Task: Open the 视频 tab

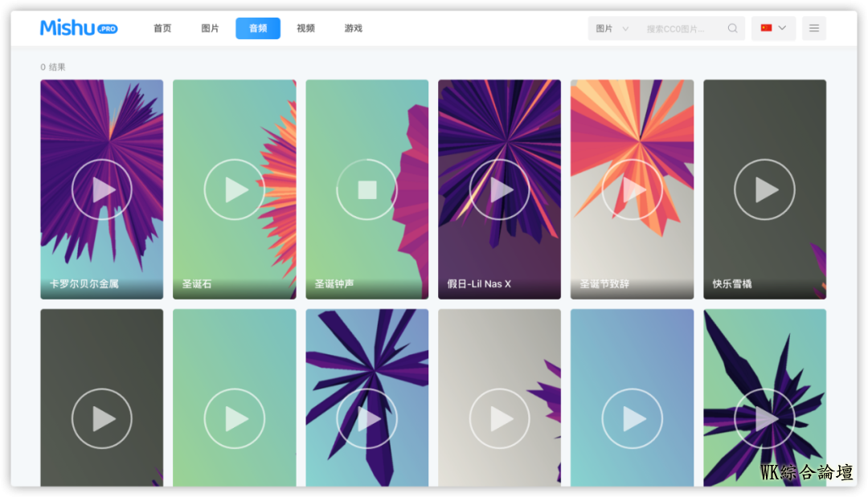Action: coord(305,28)
